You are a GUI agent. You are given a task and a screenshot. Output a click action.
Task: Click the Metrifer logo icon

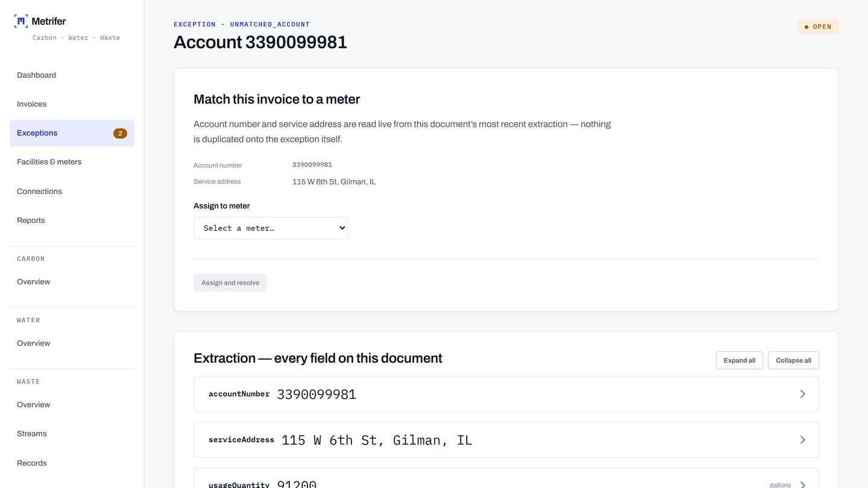[21, 21]
